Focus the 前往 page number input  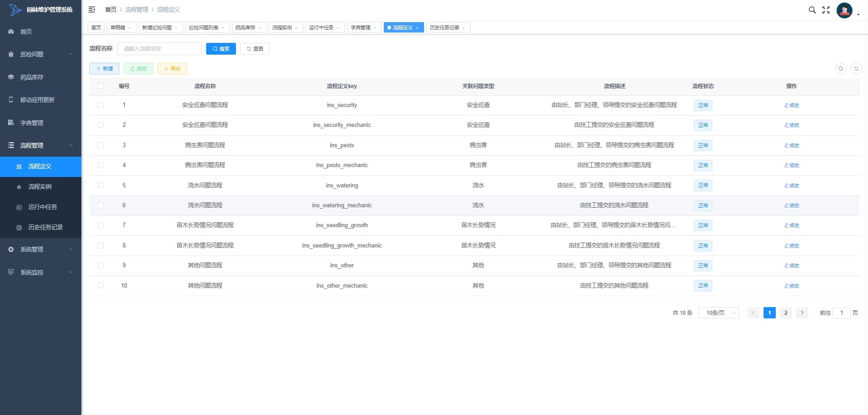click(841, 312)
